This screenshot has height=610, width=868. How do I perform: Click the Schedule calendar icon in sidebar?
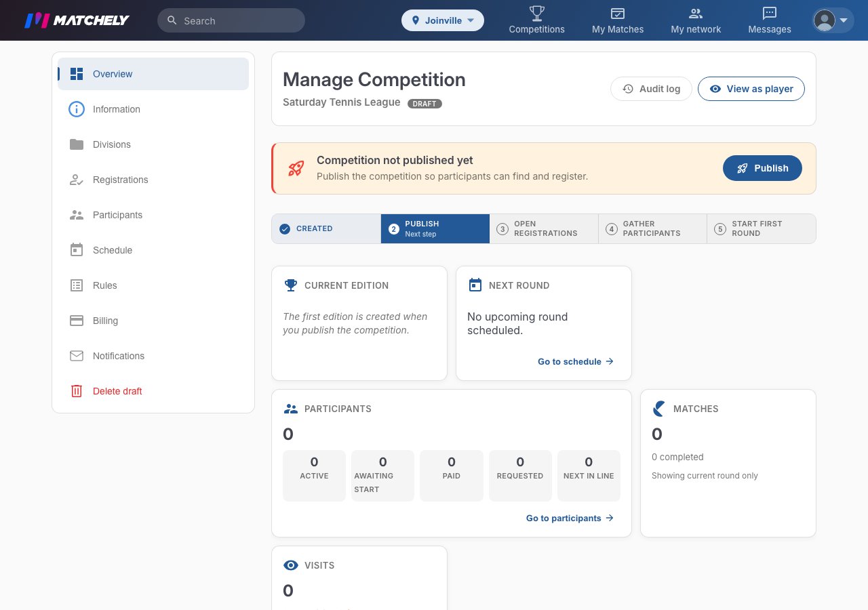coord(77,250)
